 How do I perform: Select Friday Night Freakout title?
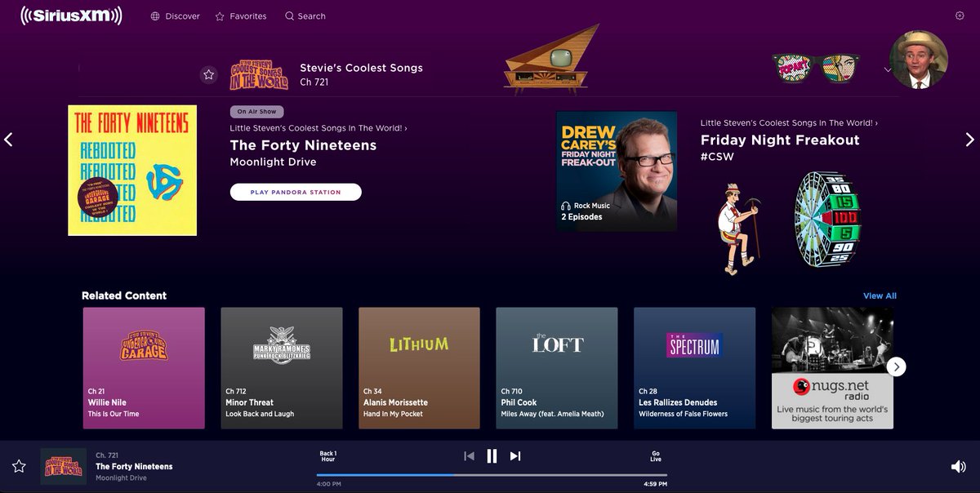click(x=780, y=140)
